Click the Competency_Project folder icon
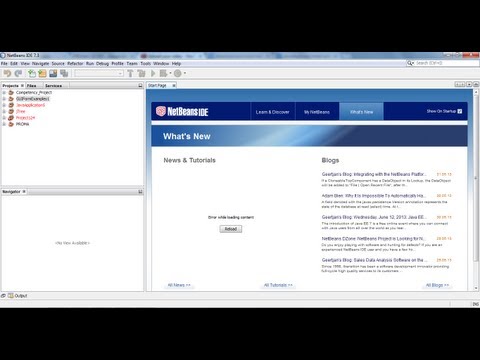 [11, 92]
